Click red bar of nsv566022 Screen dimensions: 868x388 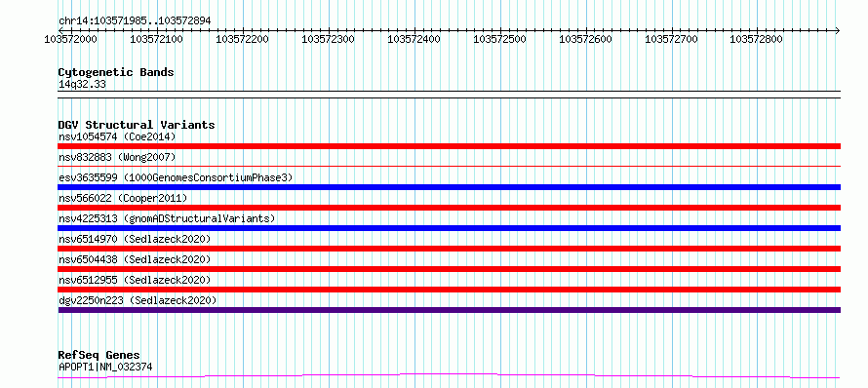pos(450,208)
